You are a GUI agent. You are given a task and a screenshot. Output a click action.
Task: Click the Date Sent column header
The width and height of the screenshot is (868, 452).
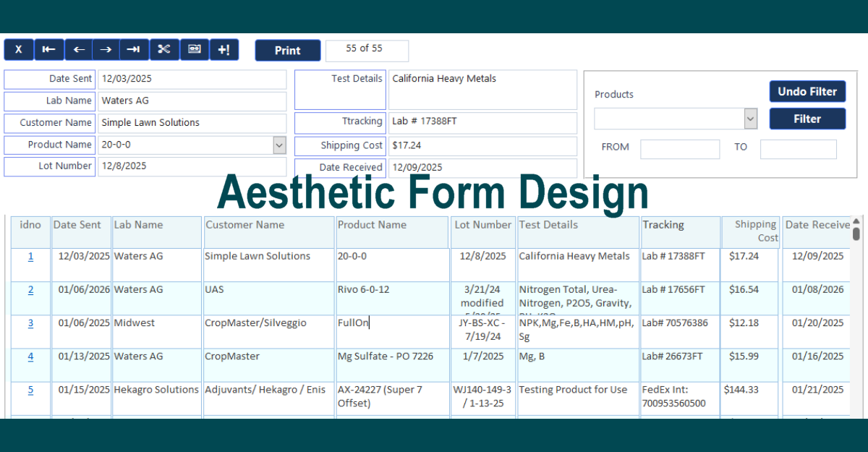point(81,231)
